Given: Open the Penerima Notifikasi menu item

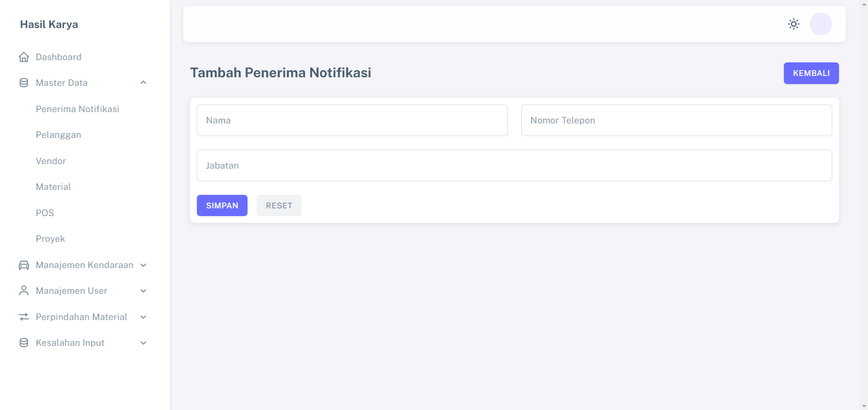Looking at the screenshot, I should point(77,109).
